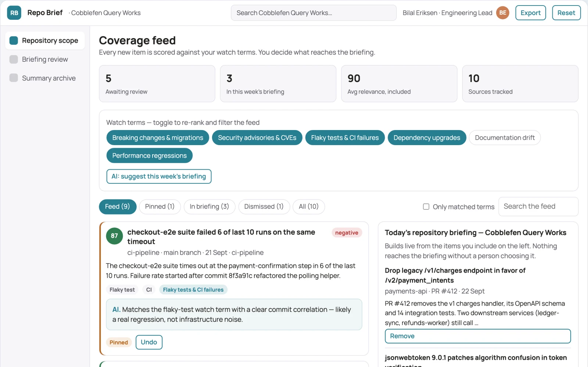Screen dimensions: 588x367
Task: Remove the /v1/charges item from briefing
Action: pos(478,336)
